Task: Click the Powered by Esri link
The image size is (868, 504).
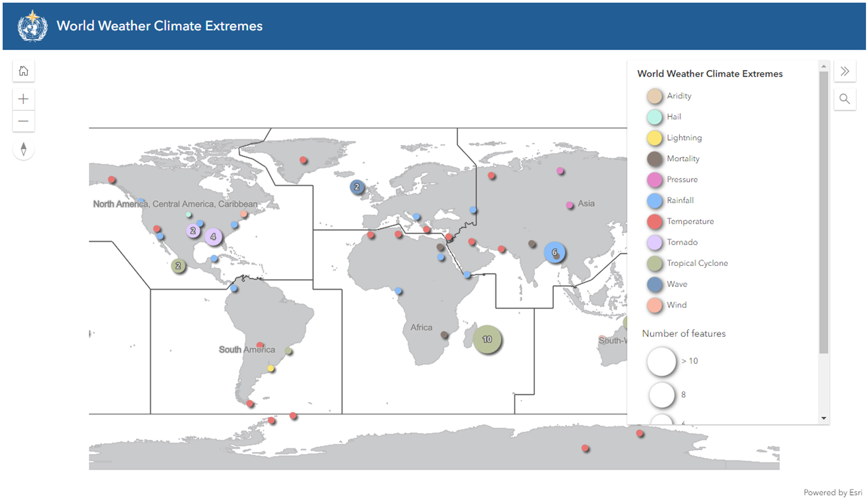Action: [832, 492]
